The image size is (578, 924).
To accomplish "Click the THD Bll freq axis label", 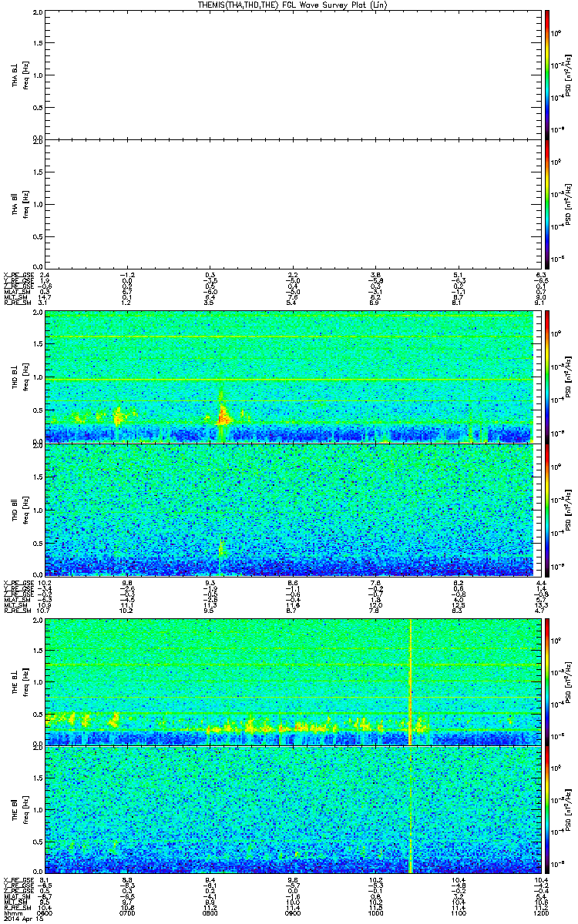I will coord(25,509).
